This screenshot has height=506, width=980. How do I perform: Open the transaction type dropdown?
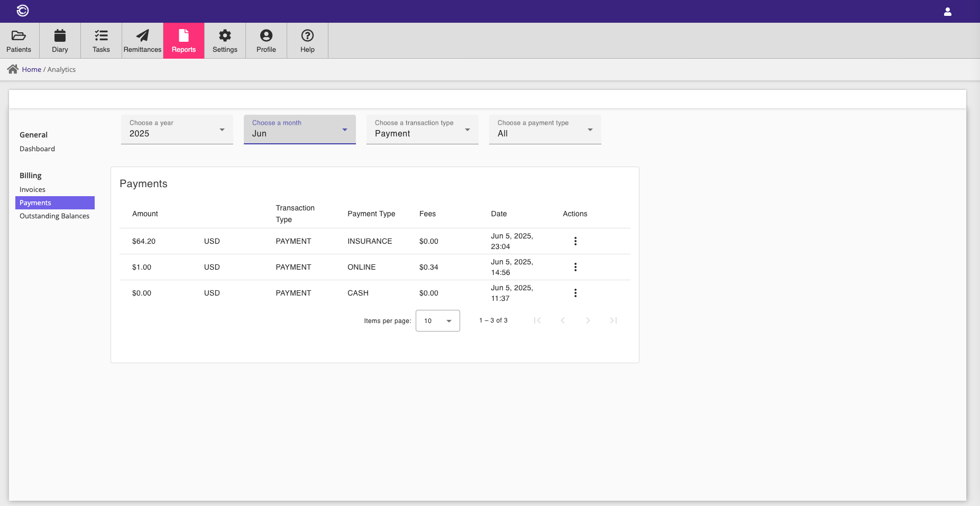click(422, 130)
